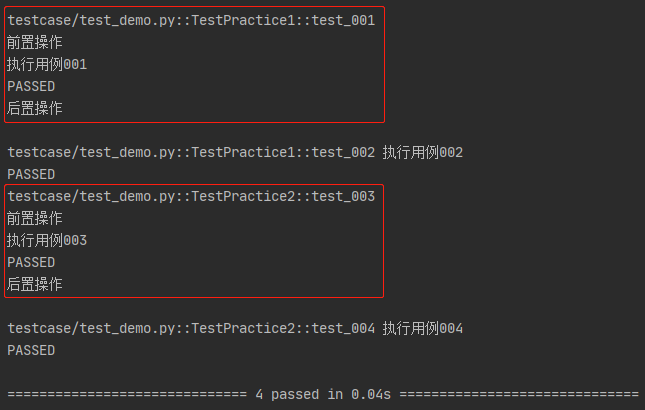Click the TestPractice2::test_003 path line

click(191, 197)
